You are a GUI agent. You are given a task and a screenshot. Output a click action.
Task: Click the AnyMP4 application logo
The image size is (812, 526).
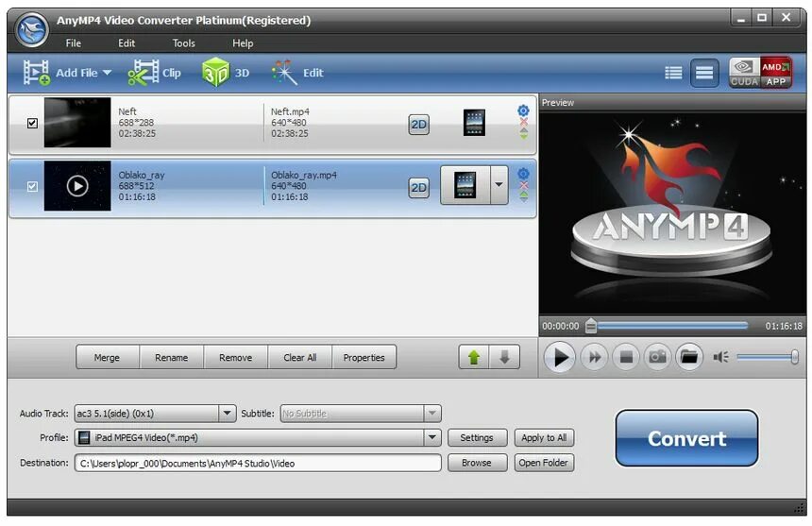tap(31, 29)
